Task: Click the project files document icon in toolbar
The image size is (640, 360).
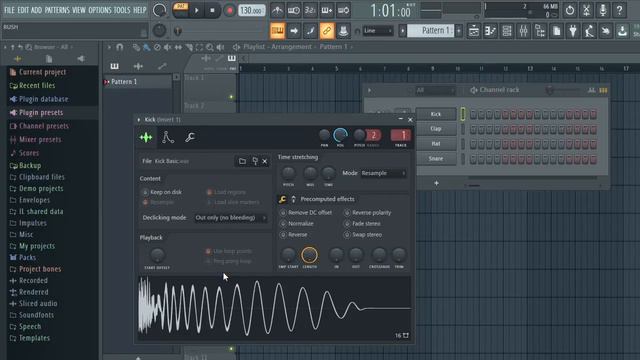Action: coord(556,31)
